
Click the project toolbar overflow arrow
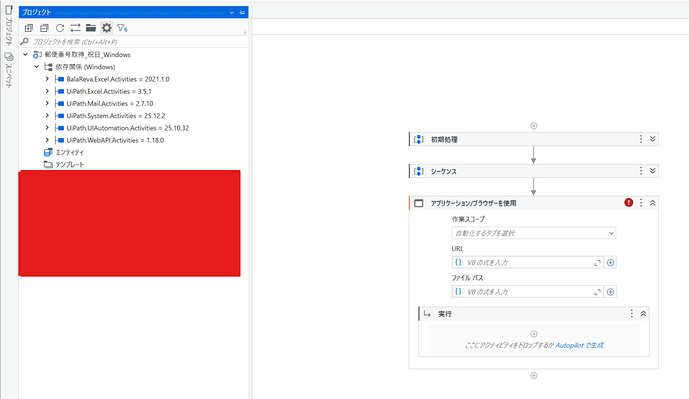pyautogui.click(x=245, y=32)
